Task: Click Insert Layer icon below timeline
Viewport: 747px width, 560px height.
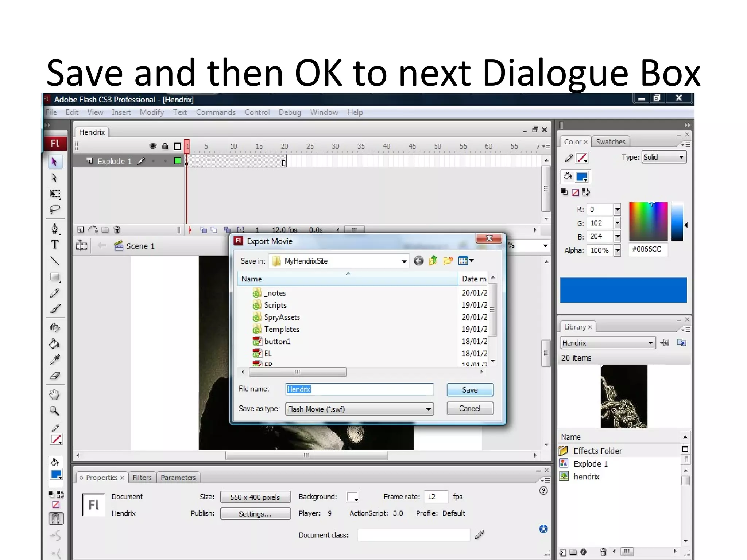Action: [80, 230]
